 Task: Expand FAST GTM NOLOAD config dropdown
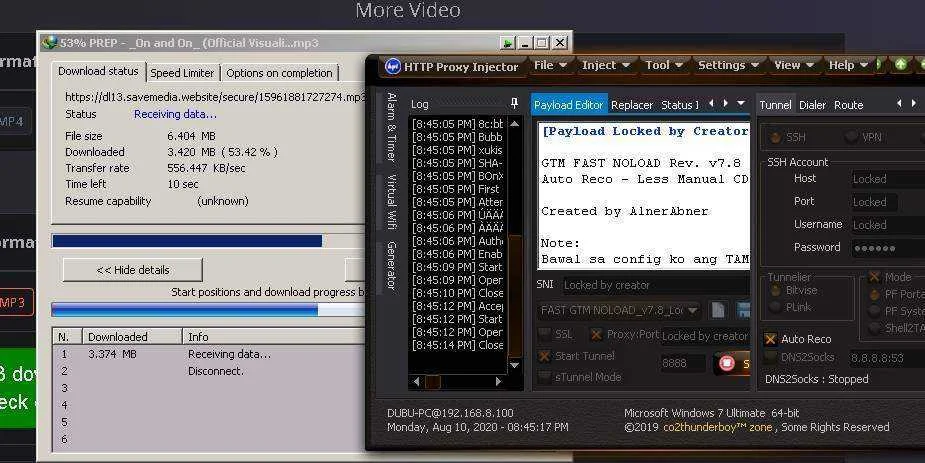693,310
